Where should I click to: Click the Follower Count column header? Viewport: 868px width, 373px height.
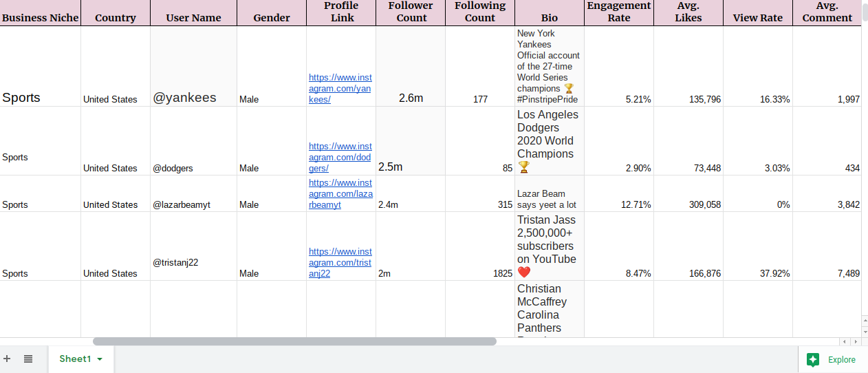click(x=411, y=12)
